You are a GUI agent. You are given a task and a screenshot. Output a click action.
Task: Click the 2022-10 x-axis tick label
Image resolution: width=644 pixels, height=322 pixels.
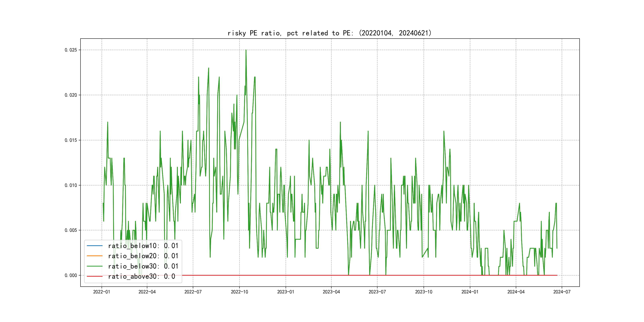239,292
